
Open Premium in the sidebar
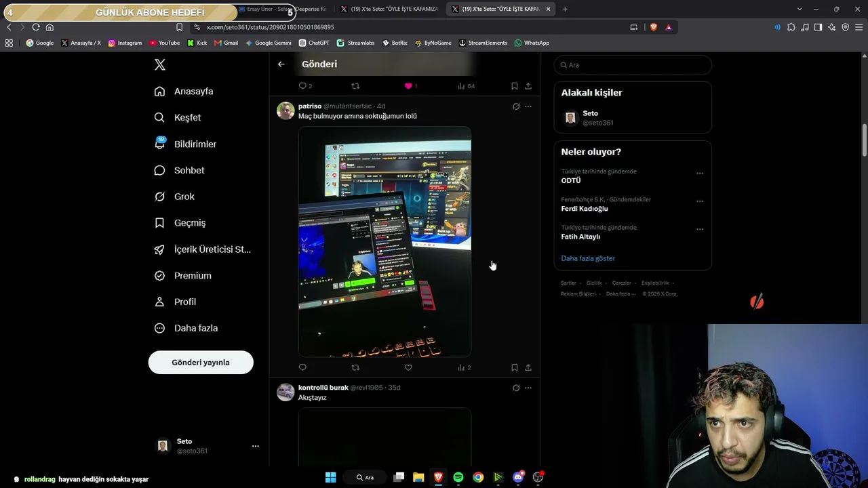coord(183,276)
